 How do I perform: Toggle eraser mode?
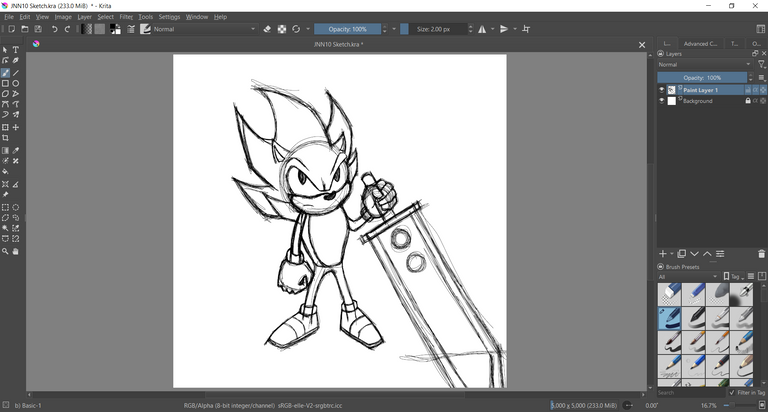267,29
